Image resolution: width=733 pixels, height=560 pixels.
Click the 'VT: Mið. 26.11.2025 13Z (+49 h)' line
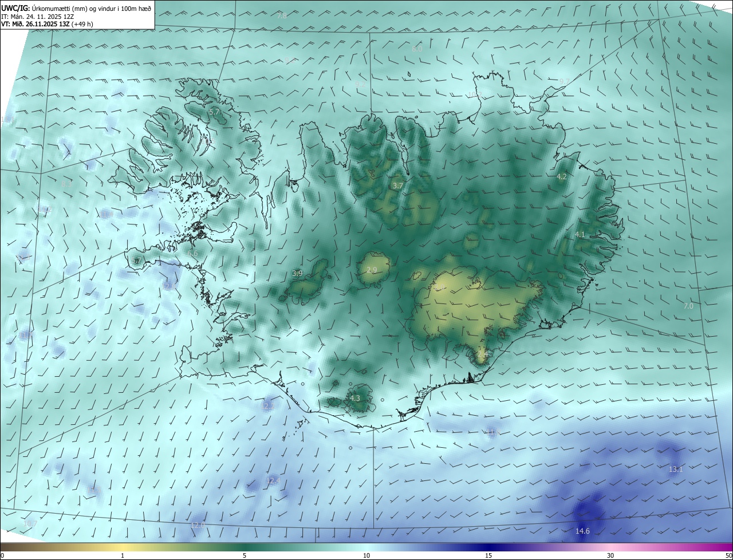point(47,24)
